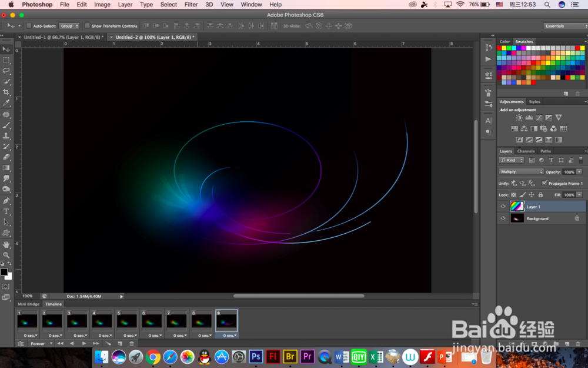This screenshot has height=368, width=588.
Task: Select the Brush tool
Action: (x=6, y=125)
